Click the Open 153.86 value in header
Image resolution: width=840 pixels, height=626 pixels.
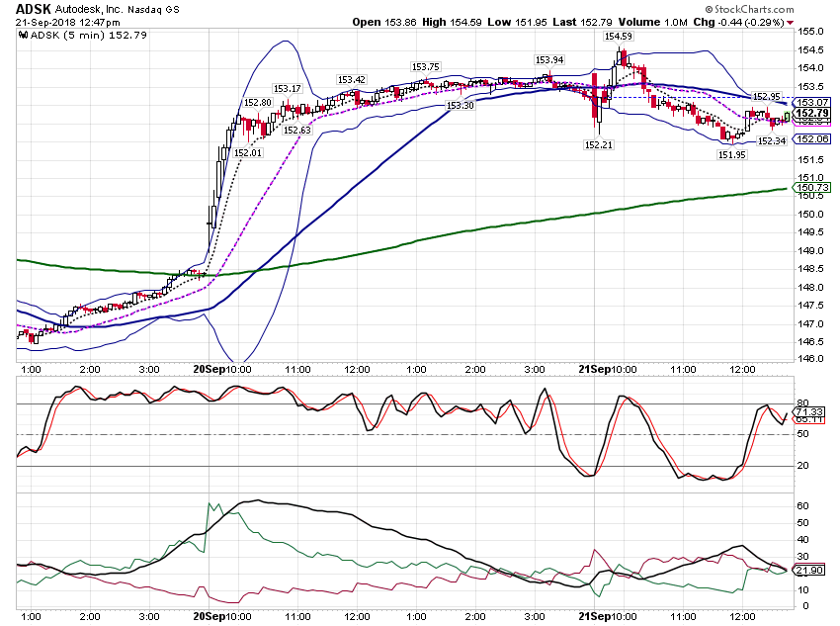tap(384, 22)
